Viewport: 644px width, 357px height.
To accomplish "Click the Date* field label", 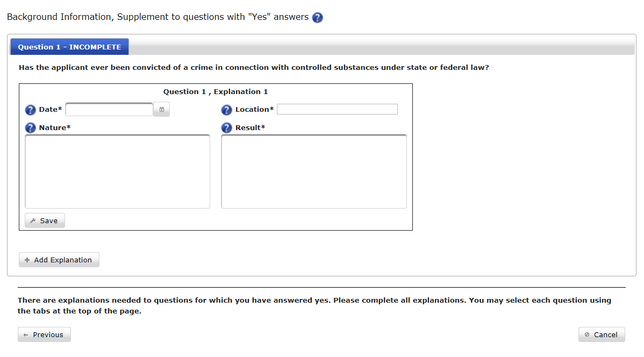I will 51,110.
